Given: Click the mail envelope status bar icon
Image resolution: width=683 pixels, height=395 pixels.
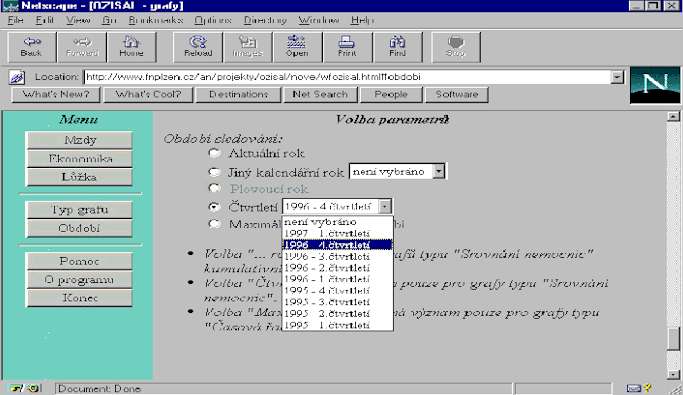Looking at the screenshot, I should (633, 388).
